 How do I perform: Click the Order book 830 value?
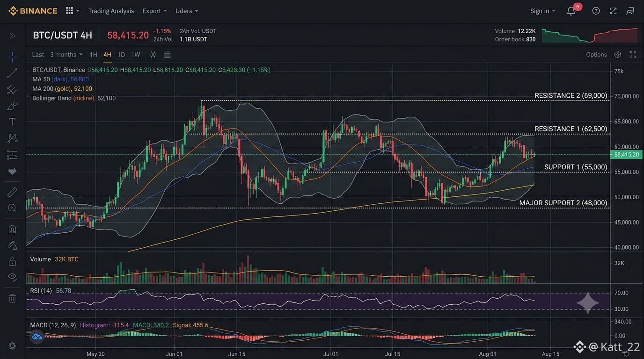tap(515, 39)
